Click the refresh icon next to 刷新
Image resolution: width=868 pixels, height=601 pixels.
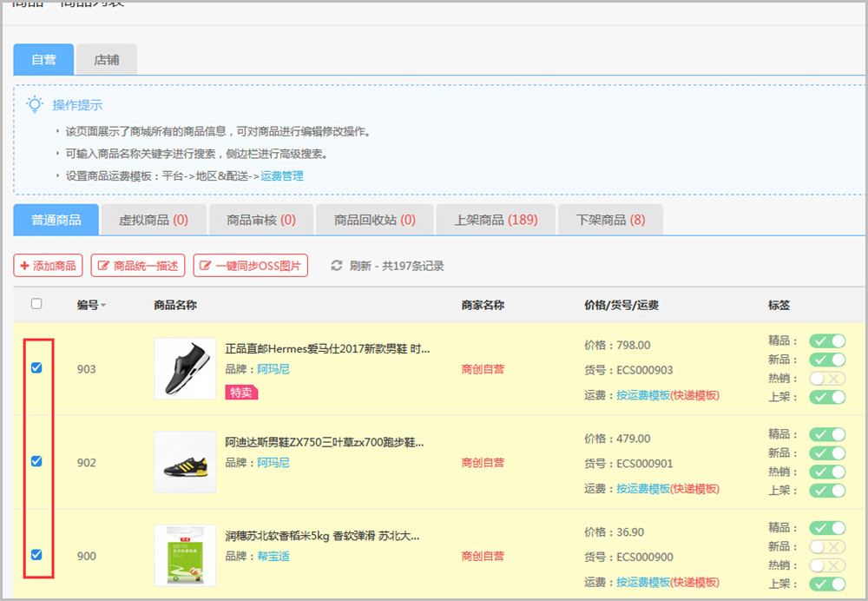[337, 266]
